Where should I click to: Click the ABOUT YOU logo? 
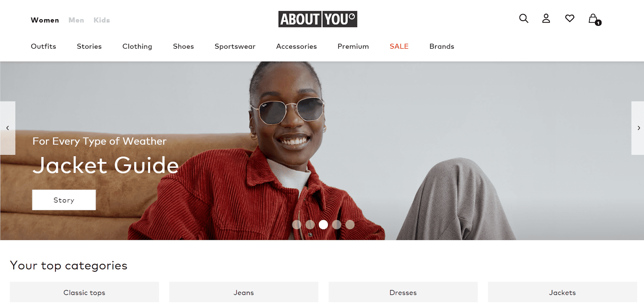click(x=318, y=19)
